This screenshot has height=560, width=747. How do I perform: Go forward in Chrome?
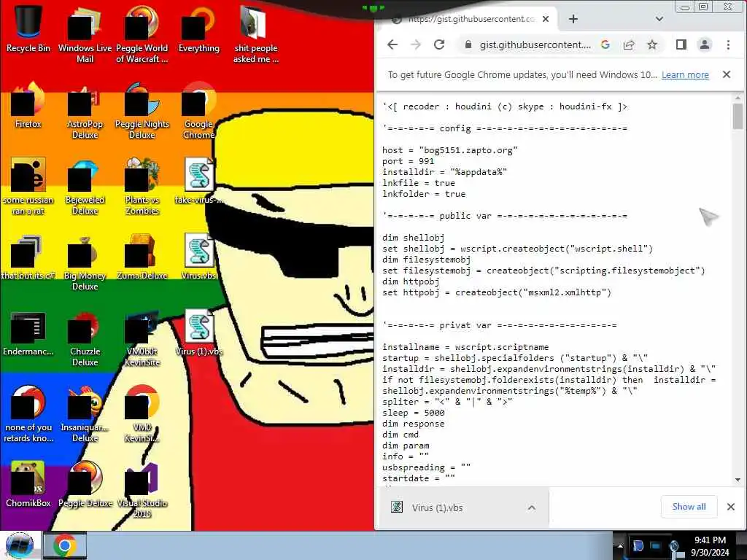click(415, 44)
